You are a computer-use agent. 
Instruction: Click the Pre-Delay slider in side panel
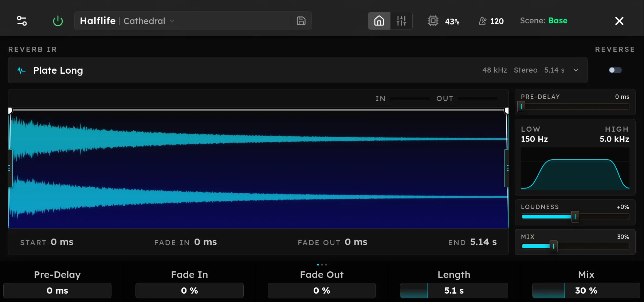(575, 107)
